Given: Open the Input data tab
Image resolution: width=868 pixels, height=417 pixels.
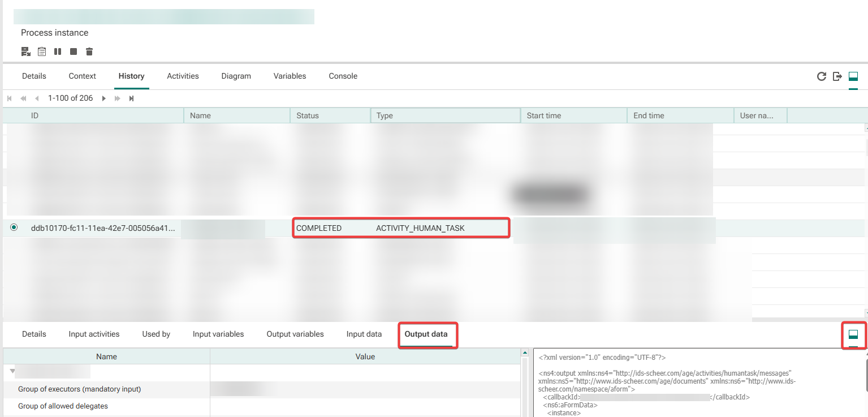Looking at the screenshot, I should [x=364, y=334].
